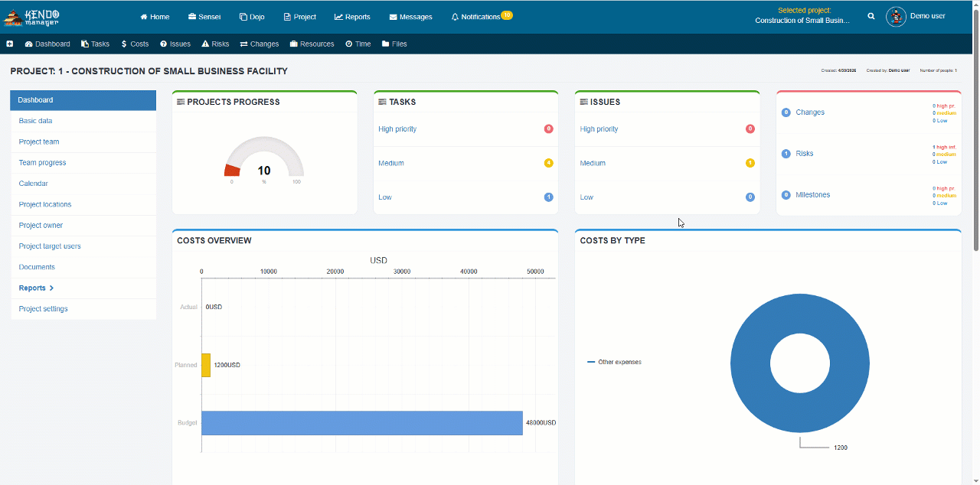Click the search magnifier icon

tap(871, 16)
